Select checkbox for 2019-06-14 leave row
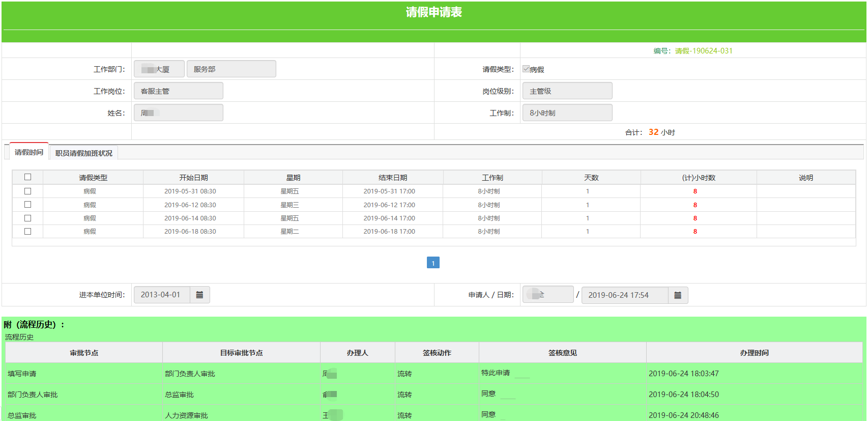 coord(27,218)
